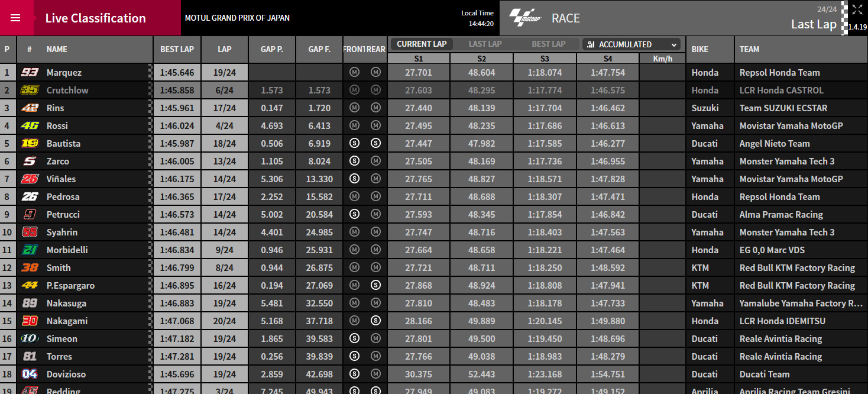
Task: Click Marquez's number 93 badge
Action: coord(30,72)
